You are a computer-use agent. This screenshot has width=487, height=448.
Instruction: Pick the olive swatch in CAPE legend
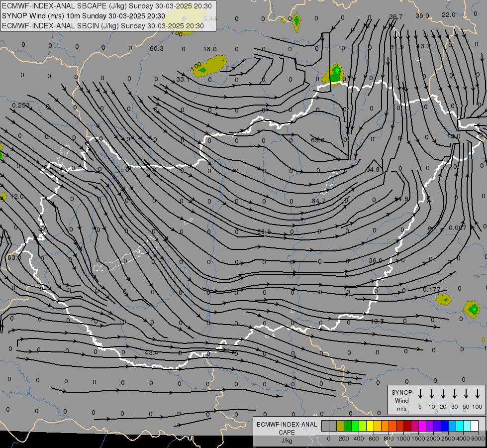[x=340, y=426]
